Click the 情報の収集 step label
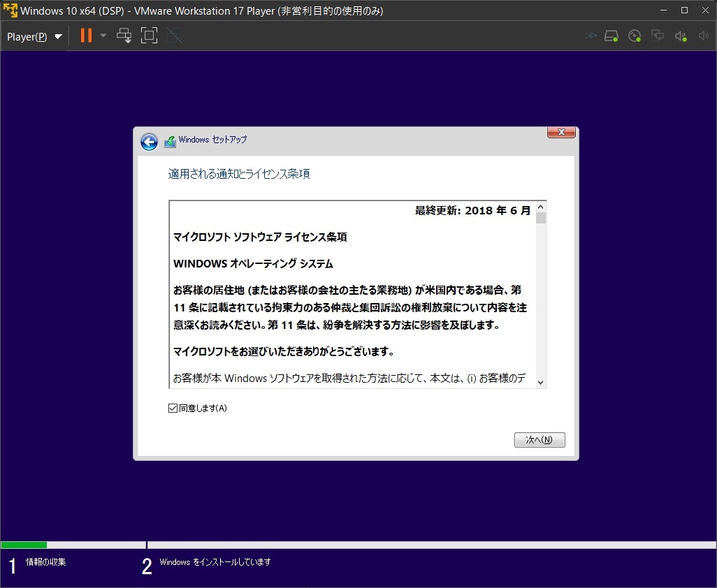The image size is (717, 588). click(x=45, y=562)
